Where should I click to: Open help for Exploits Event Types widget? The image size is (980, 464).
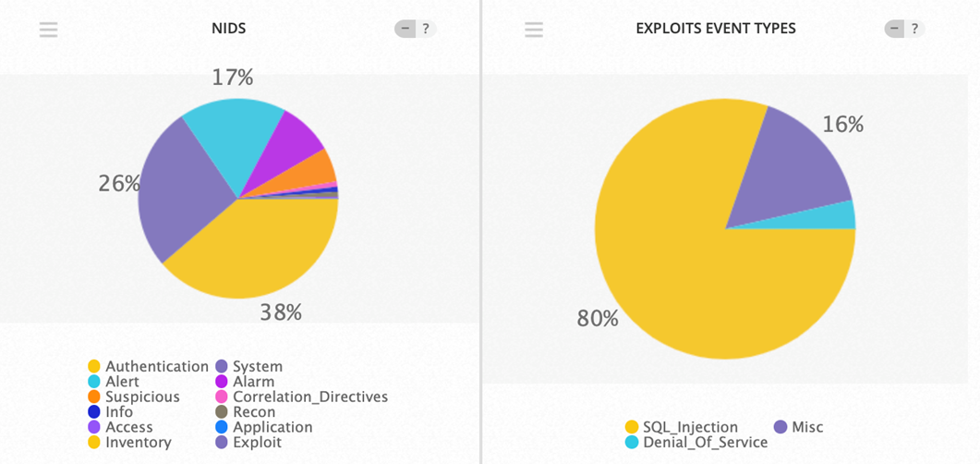[x=915, y=29]
